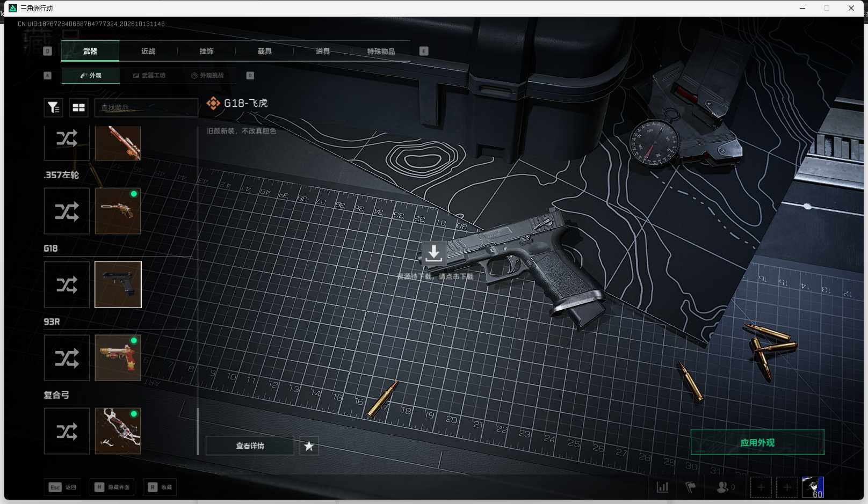Open the statistics bar-chart icon
The width and height of the screenshot is (868, 504).
point(663,487)
